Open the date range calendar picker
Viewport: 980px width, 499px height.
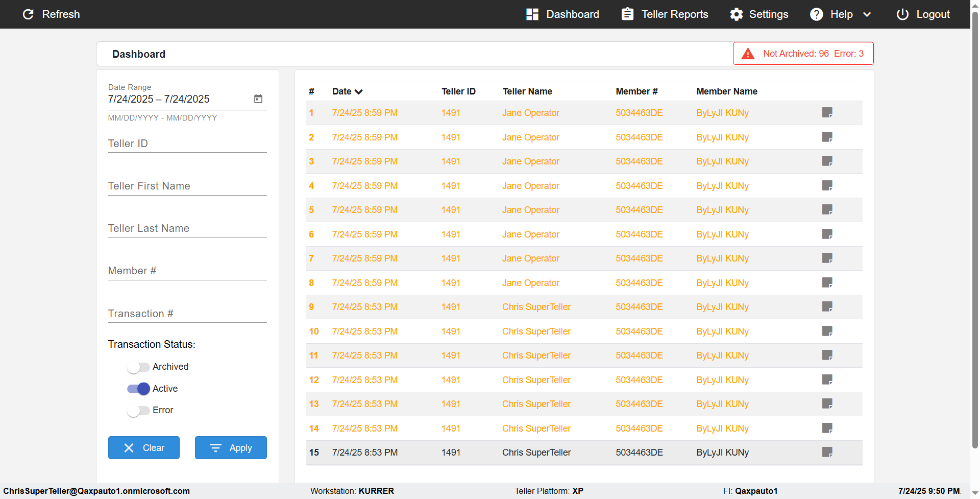(258, 99)
